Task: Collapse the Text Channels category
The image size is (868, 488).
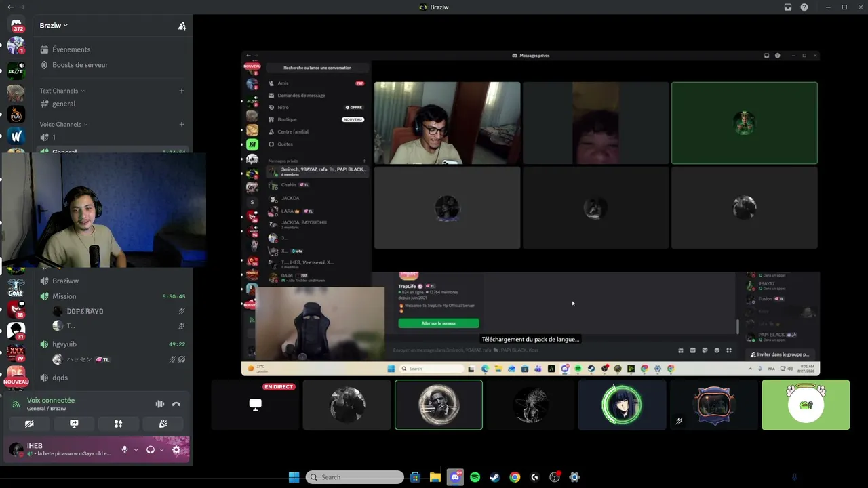Action: (x=62, y=91)
